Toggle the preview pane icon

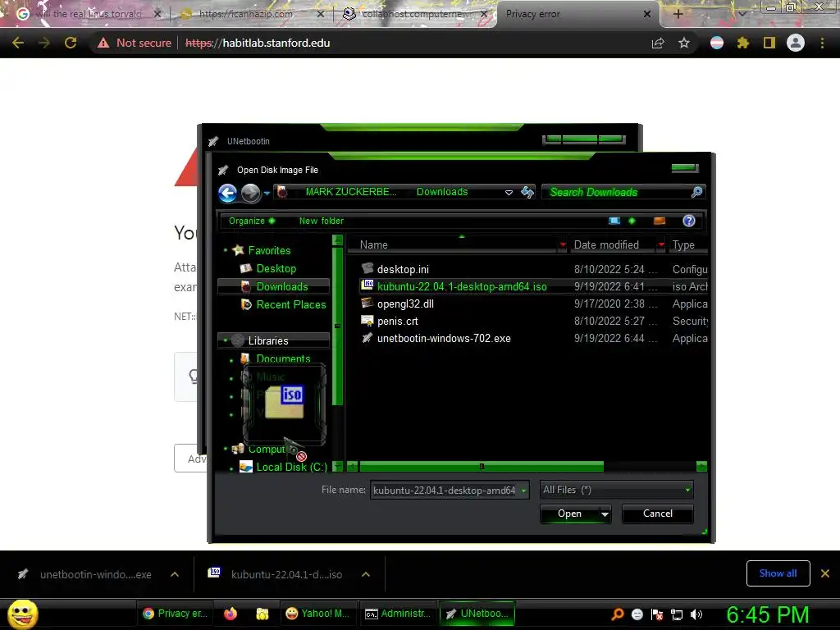pos(660,221)
